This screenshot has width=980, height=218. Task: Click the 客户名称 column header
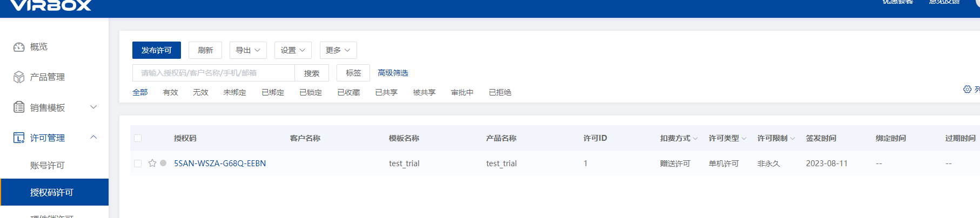pyautogui.click(x=305, y=138)
